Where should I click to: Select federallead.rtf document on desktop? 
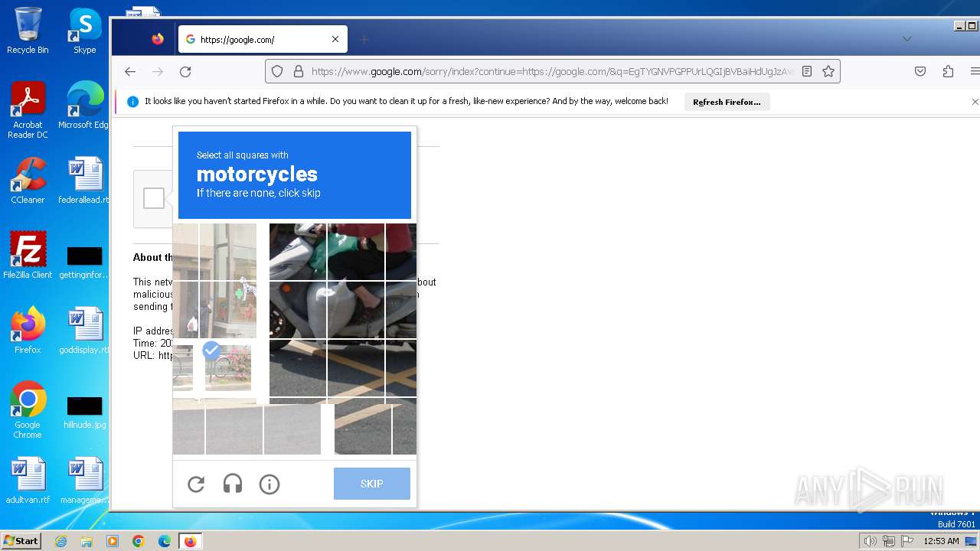point(84,181)
